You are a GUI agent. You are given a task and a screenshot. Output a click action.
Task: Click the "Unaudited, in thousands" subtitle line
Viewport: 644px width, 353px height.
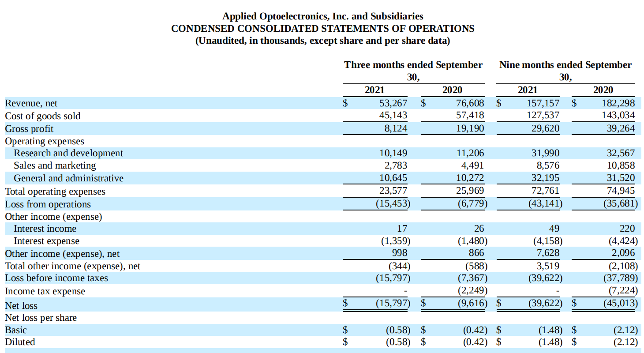point(322,41)
